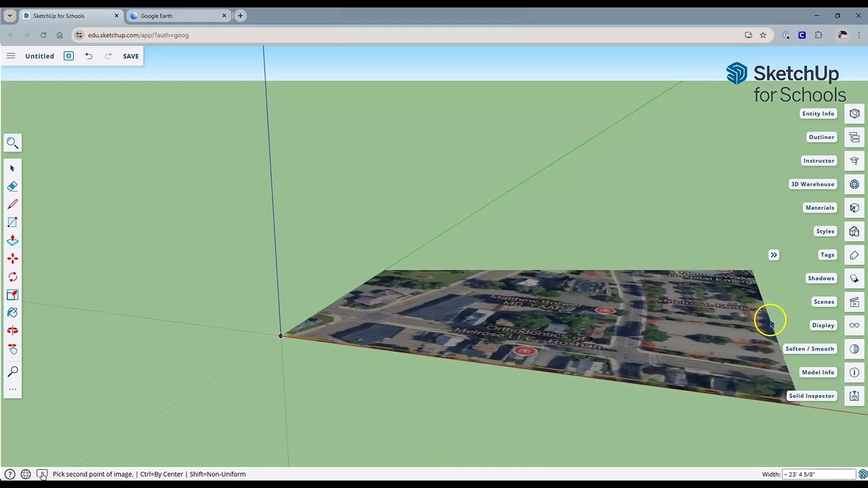Image resolution: width=868 pixels, height=488 pixels.
Task: Open the Model Info panel icon
Action: pyautogui.click(x=854, y=372)
